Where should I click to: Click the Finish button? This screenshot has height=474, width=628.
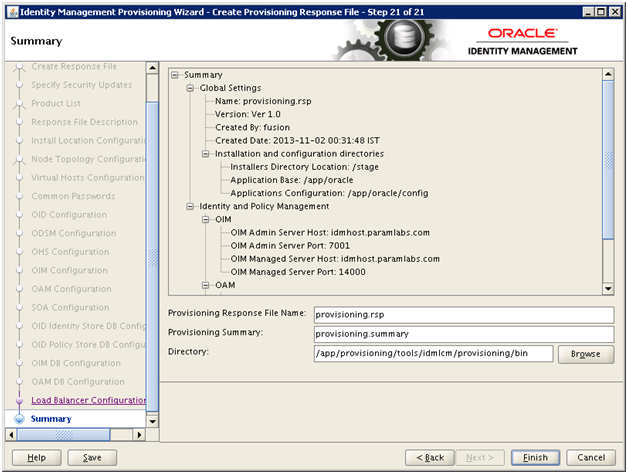(535, 458)
